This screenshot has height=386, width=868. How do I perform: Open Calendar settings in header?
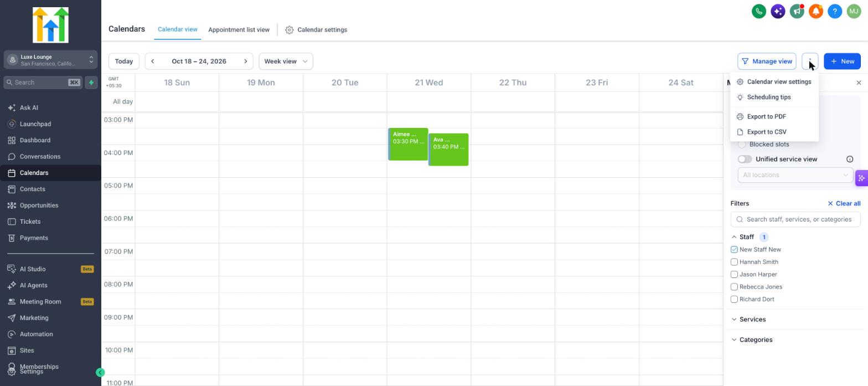pos(316,30)
